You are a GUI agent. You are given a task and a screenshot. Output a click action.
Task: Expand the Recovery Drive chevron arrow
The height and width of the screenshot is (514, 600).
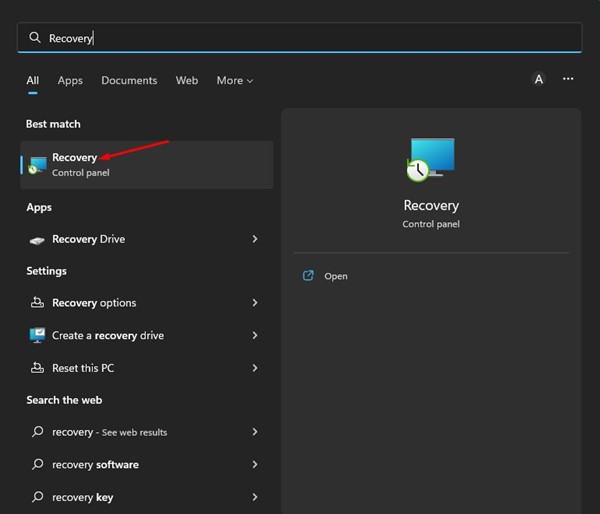(255, 240)
